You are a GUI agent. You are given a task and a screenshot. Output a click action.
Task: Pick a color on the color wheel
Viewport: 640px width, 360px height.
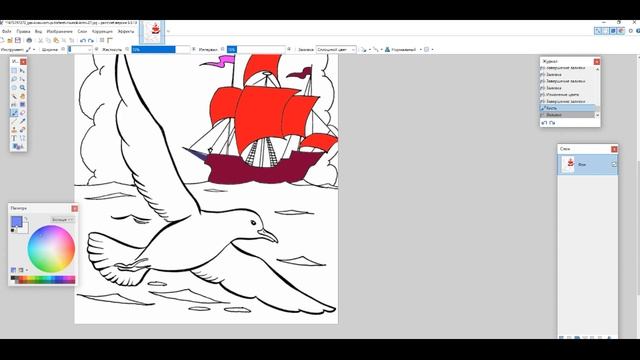pyautogui.click(x=51, y=249)
